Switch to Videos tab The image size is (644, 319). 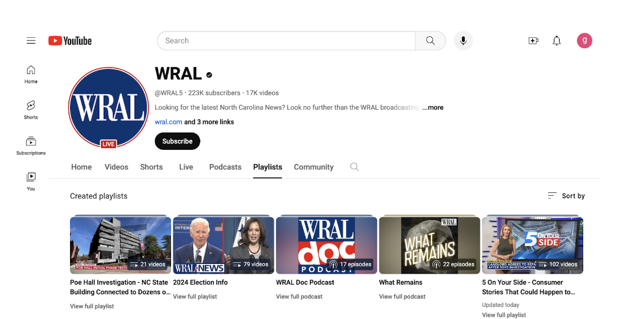[x=117, y=167]
